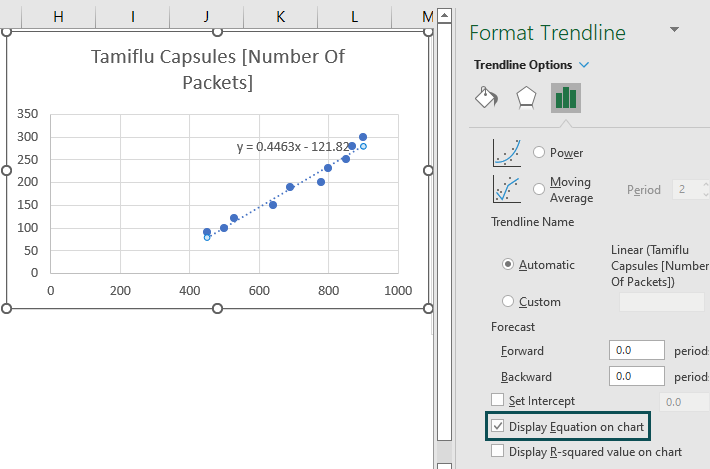
Task: Open the Format Trendline pane options arrow
Action: [674, 30]
